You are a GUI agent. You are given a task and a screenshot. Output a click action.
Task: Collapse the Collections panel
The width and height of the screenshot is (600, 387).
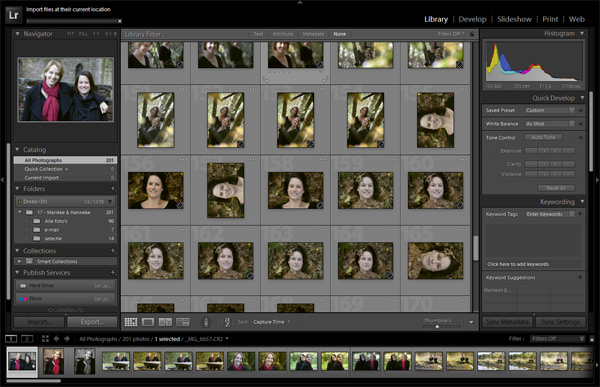pos(17,251)
